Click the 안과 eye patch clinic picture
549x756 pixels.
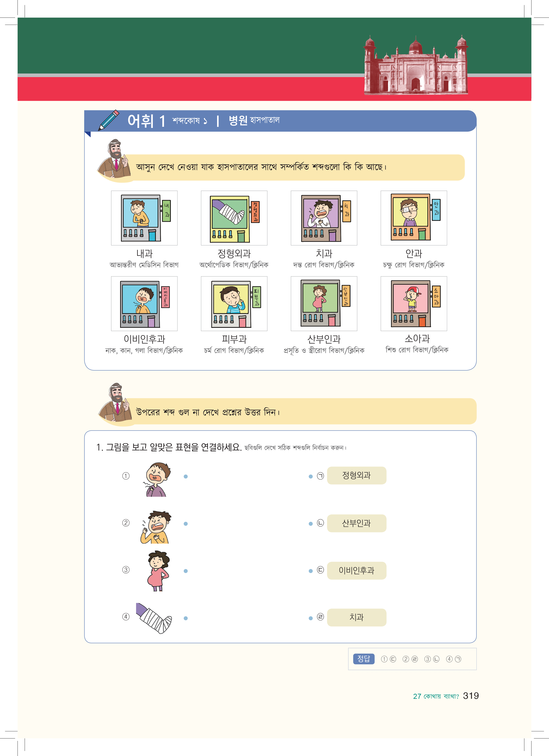pyautogui.click(x=414, y=218)
